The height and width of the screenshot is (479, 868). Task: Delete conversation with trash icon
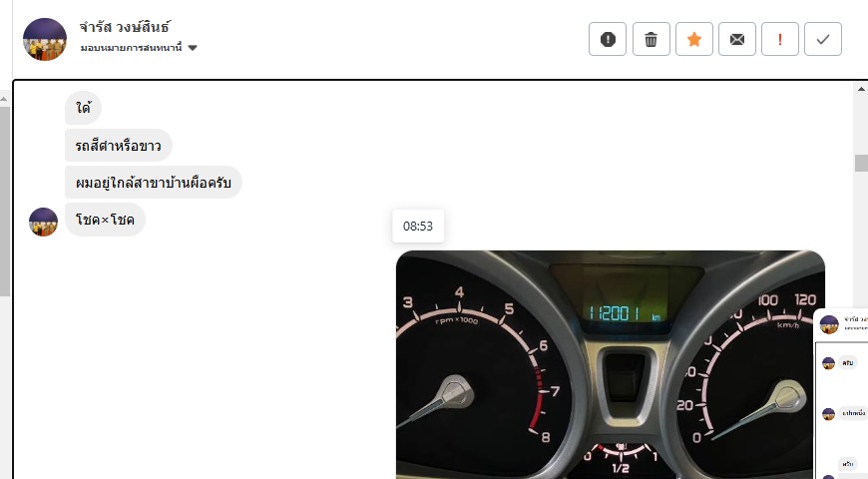(651, 39)
